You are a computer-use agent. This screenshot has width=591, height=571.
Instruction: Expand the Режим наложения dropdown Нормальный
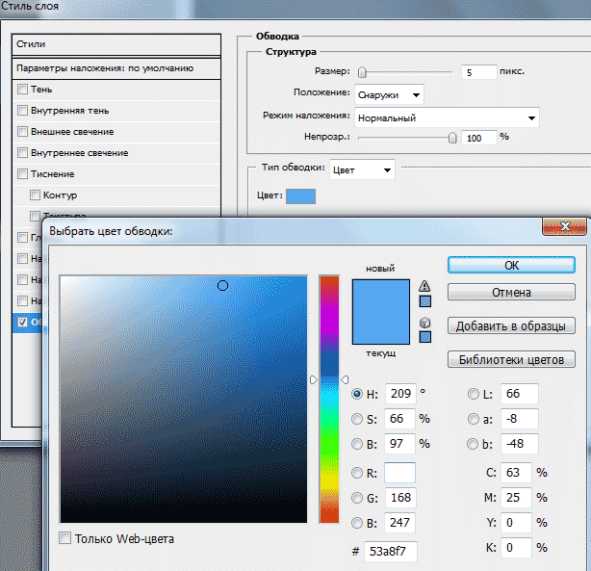tap(447, 118)
